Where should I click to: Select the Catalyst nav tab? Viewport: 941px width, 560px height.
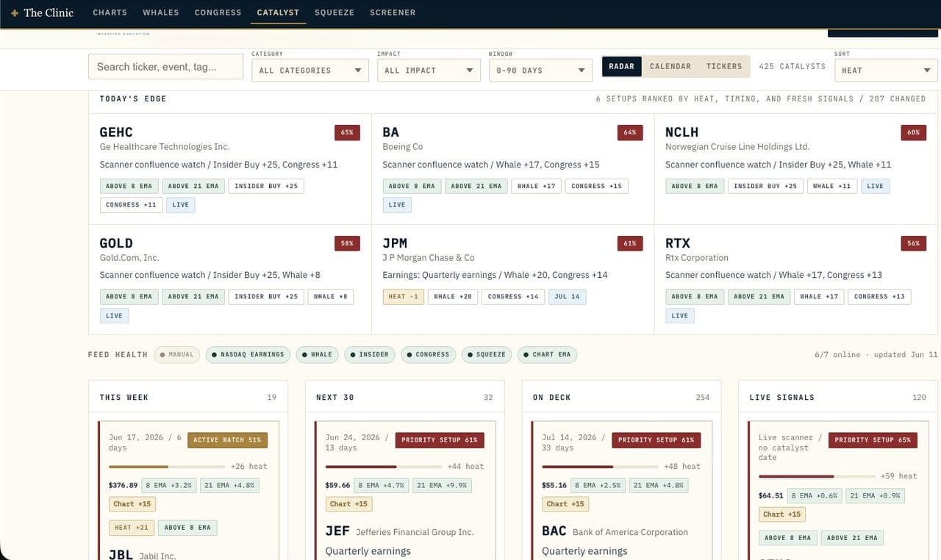278,12
